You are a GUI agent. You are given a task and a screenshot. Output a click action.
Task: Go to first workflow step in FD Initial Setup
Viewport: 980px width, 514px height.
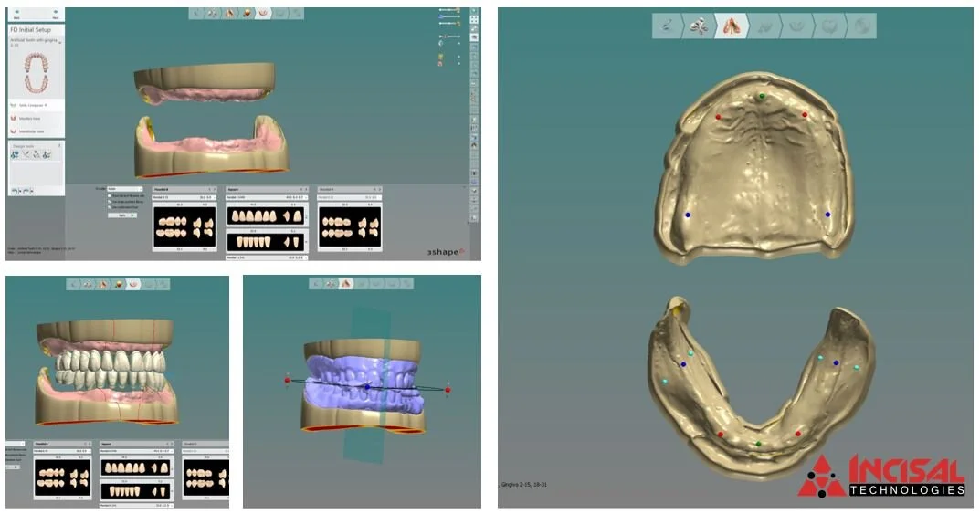196,13
